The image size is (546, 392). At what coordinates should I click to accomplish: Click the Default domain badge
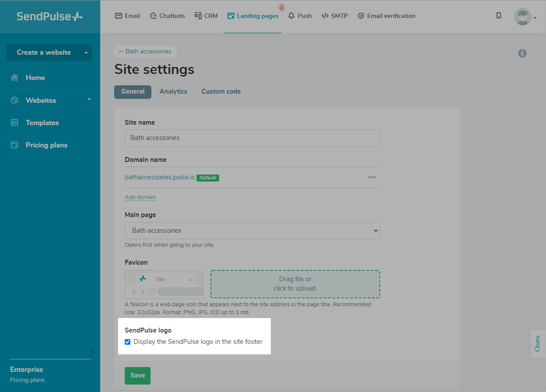coord(208,178)
